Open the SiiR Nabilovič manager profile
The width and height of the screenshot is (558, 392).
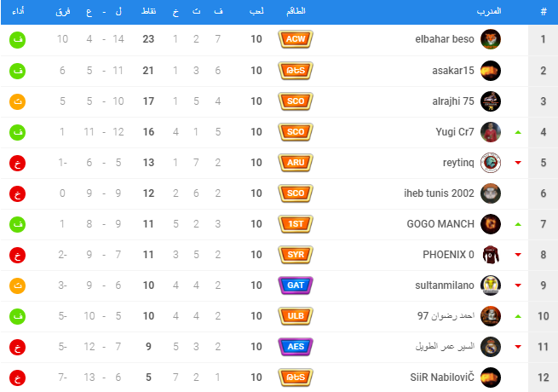coord(437,377)
